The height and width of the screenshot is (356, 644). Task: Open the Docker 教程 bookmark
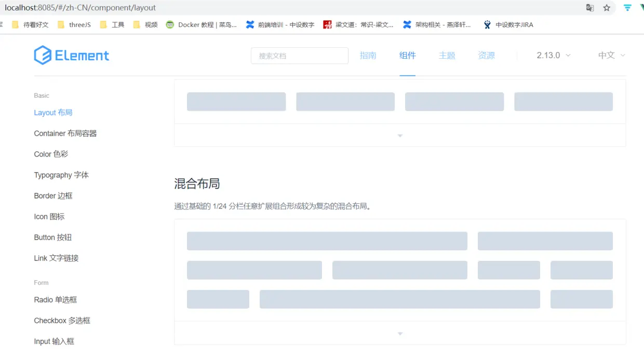[x=202, y=24]
